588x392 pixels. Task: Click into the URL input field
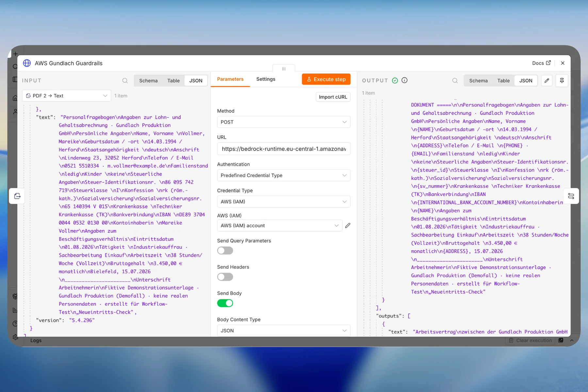point(284,149)
